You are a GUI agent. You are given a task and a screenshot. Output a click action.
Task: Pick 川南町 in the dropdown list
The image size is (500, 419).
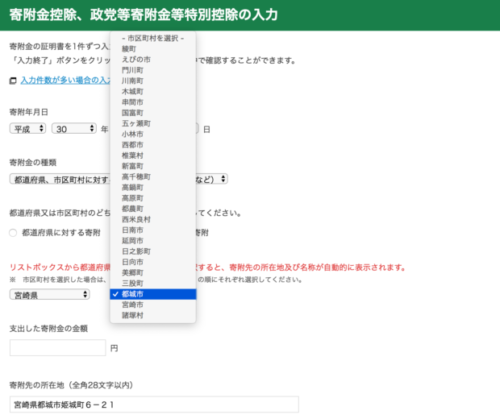click(153, 81)
